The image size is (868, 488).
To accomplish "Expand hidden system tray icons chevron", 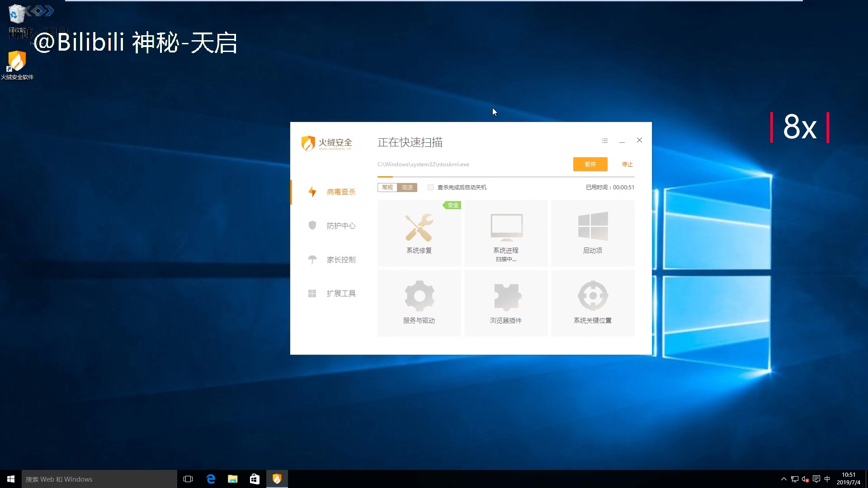I will click(783, 479).
